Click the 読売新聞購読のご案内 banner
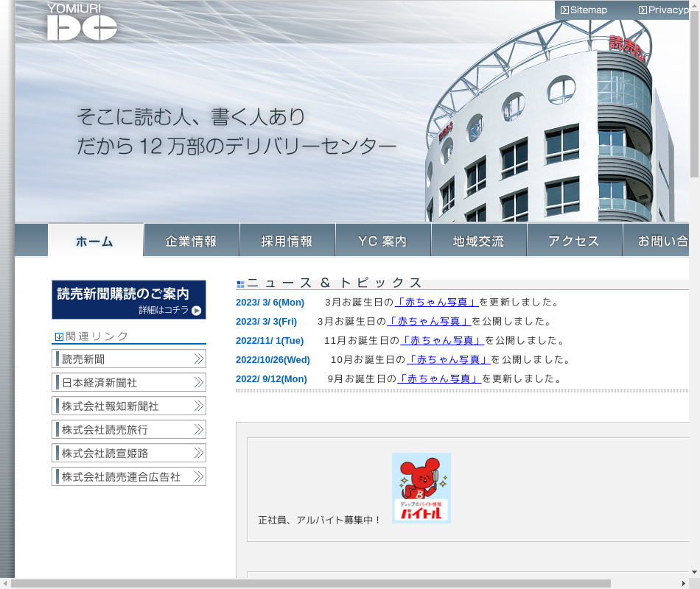Screen dimensions: 700x589 click(x=128, y=300)
